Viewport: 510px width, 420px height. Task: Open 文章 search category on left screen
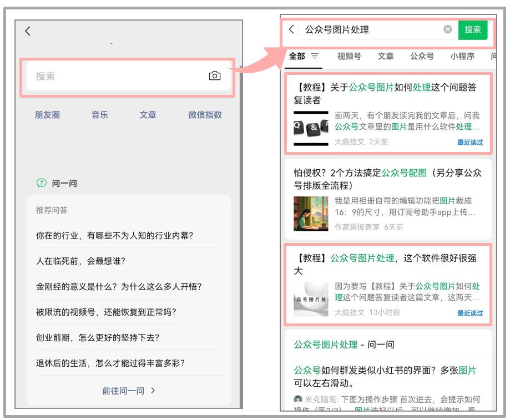(x=148, y=115)
